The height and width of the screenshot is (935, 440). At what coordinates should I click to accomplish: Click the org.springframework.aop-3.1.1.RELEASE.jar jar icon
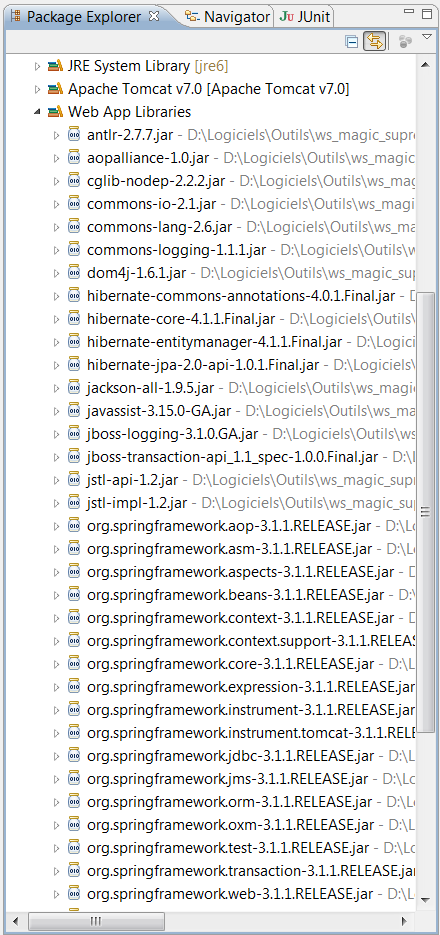click(x=74, y=526)
